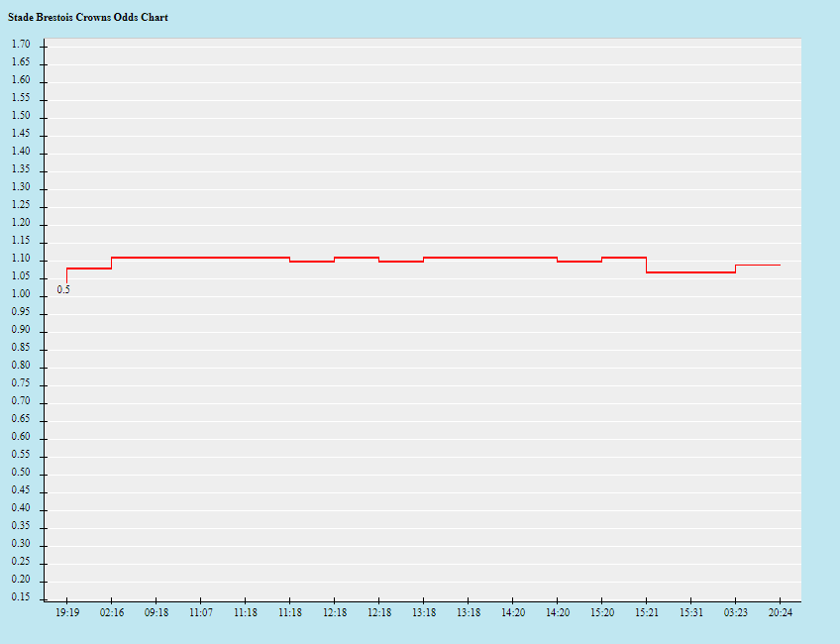Click the Stade Brestois Crowns Odds Chart title
Image resolution: width=840 pixels, height=644 pixels.
coord(88,18)
